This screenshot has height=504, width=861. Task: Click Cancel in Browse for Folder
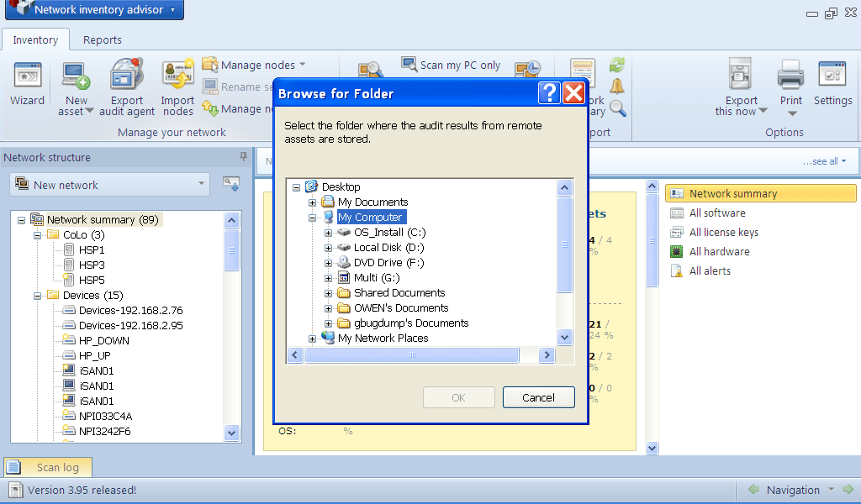click(539, 397)
